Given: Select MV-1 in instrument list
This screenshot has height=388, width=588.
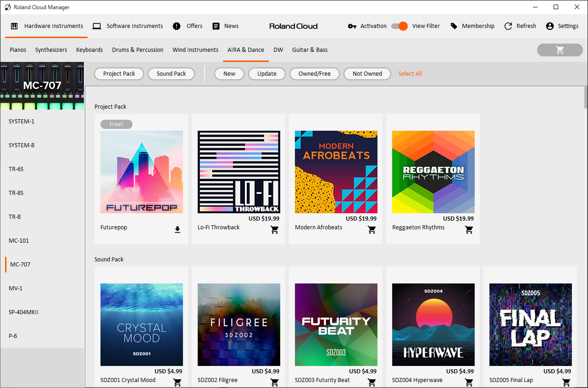Looking at the screenshot, I should coord(42,288).
